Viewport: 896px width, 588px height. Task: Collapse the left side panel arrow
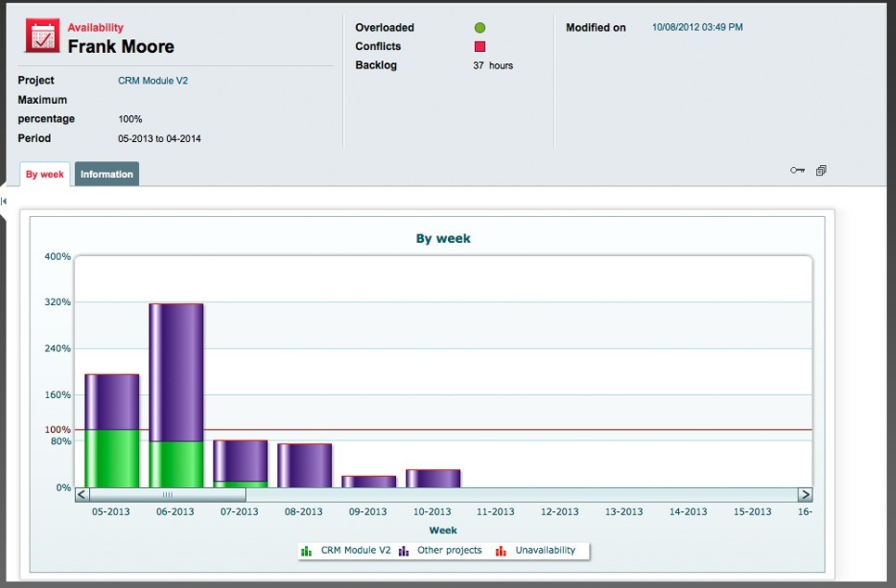pyautogui.click(x=4, y=201)
